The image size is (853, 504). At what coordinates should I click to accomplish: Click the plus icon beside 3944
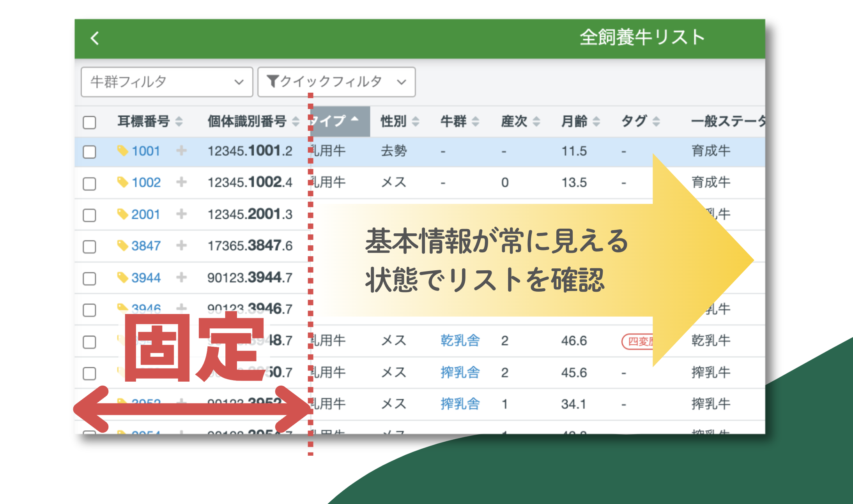pyautogui.click(x=181, y=277)
